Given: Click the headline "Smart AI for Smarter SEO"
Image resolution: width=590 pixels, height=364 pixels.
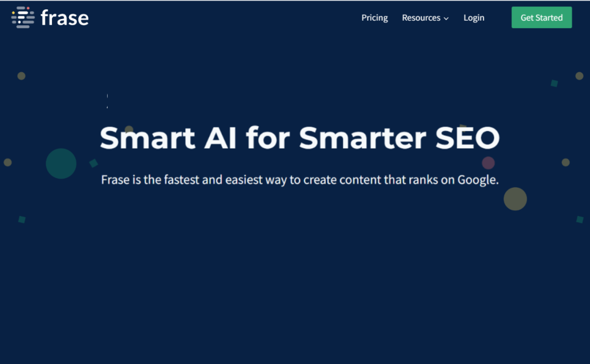Looking at the screenshot, I should [300, 138].
